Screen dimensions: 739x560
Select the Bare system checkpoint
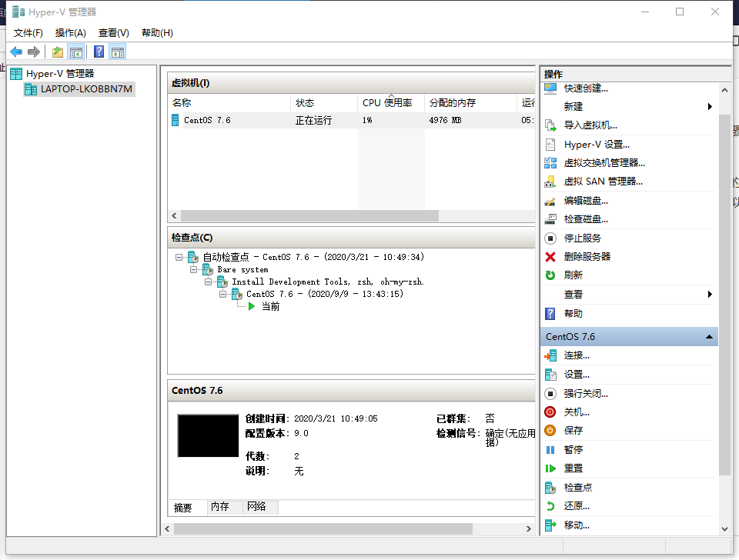242,270
